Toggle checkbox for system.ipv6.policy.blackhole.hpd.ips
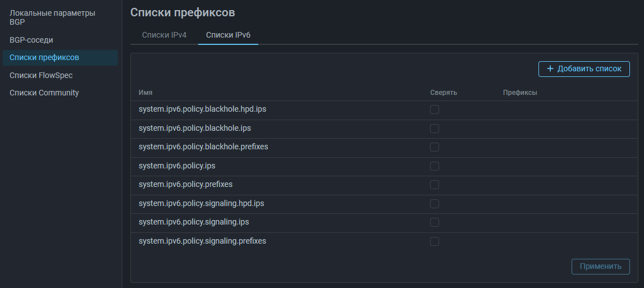This screenshot has width=644, height=288. (x=435, y=109)
